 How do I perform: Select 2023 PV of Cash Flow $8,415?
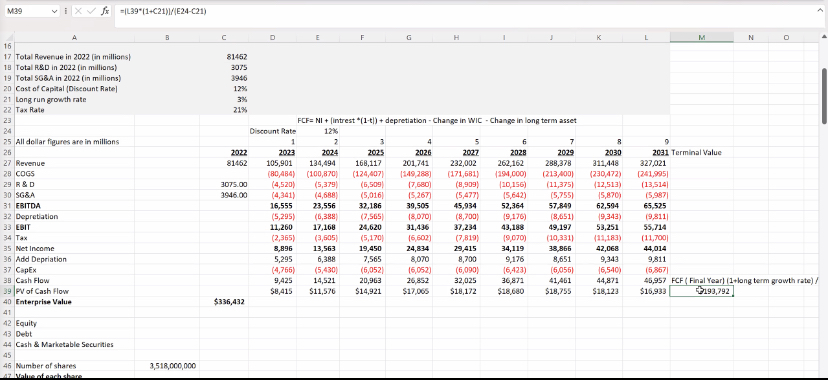click(272, 291)
